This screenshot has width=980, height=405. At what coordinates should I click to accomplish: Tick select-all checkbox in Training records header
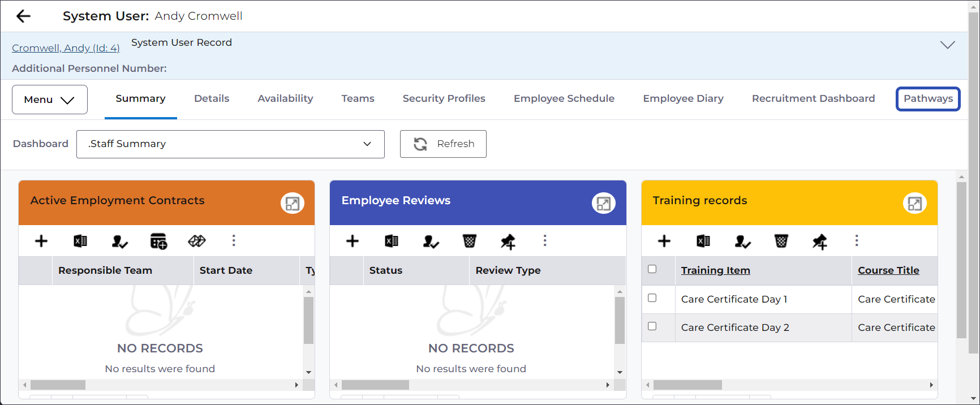point(652,269)
